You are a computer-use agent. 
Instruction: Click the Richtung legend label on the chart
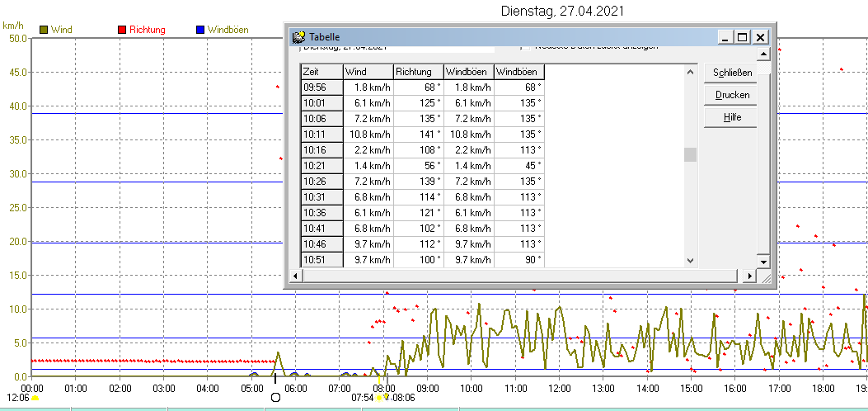point(148,30)
